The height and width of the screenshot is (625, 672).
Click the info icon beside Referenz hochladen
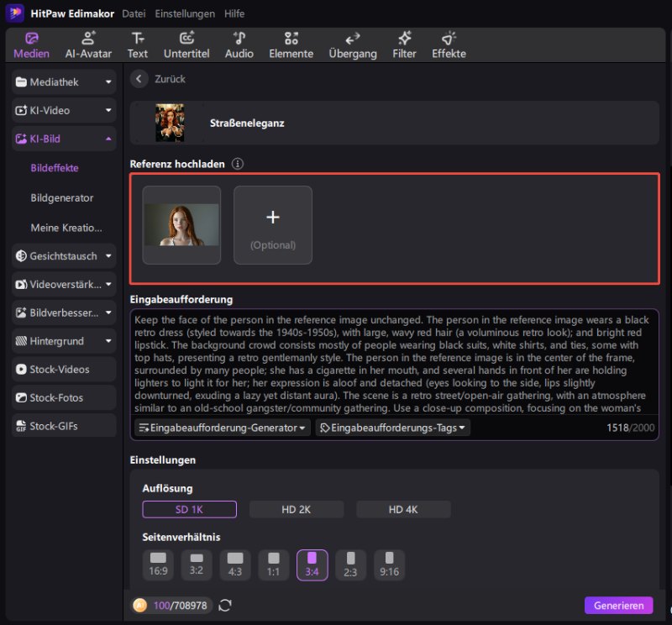point(238,164)
